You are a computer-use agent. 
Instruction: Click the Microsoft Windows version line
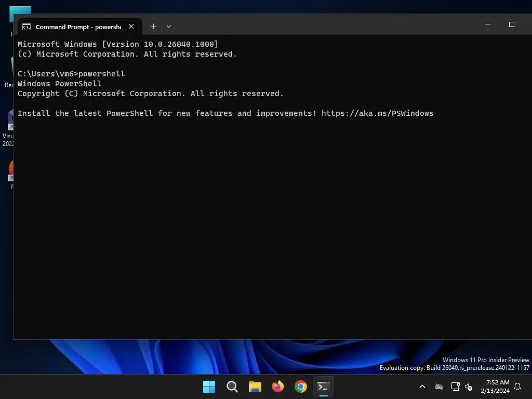coord(118,44)
